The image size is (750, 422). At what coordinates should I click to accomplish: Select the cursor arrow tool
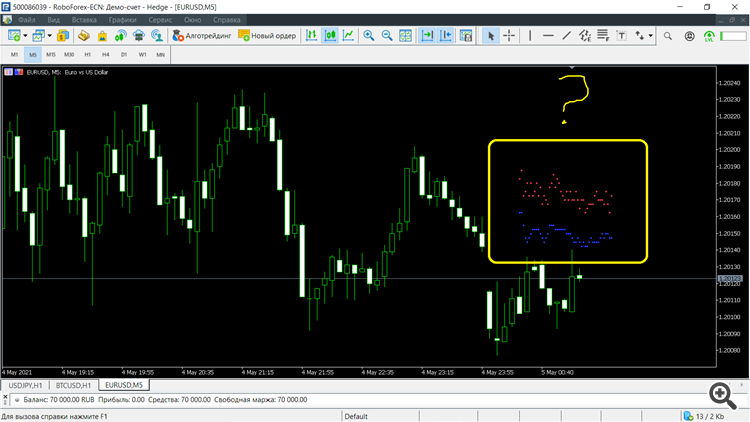[x=490, y=35]
